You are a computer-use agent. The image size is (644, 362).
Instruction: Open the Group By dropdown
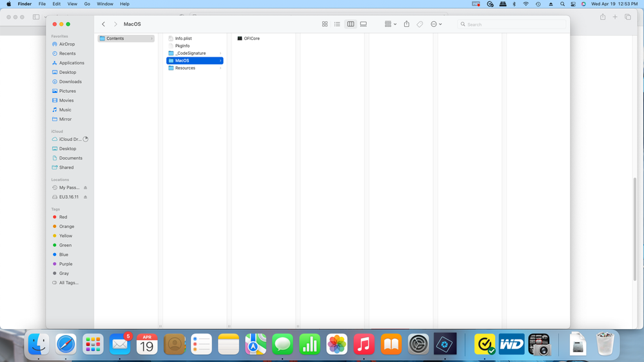click(390, 24)
